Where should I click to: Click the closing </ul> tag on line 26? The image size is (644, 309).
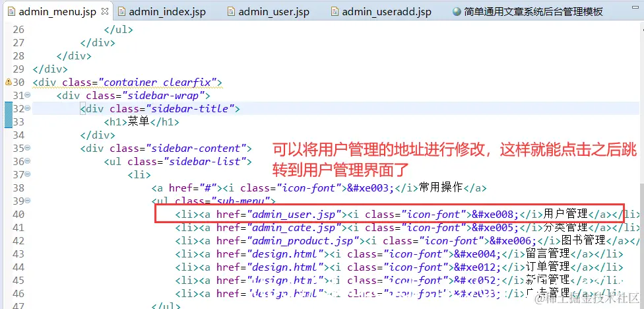tap(118, 30)
